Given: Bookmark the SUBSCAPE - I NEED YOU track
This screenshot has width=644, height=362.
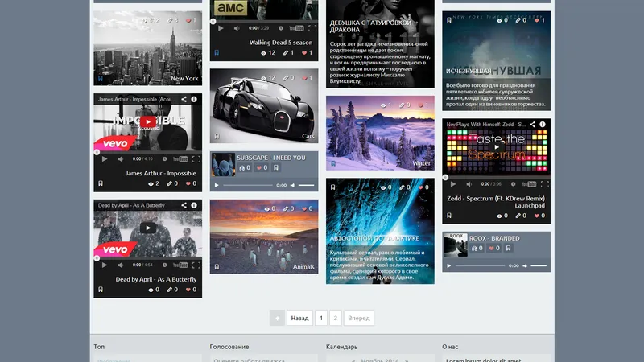Looking at the screenshot, I should [276, 167].
